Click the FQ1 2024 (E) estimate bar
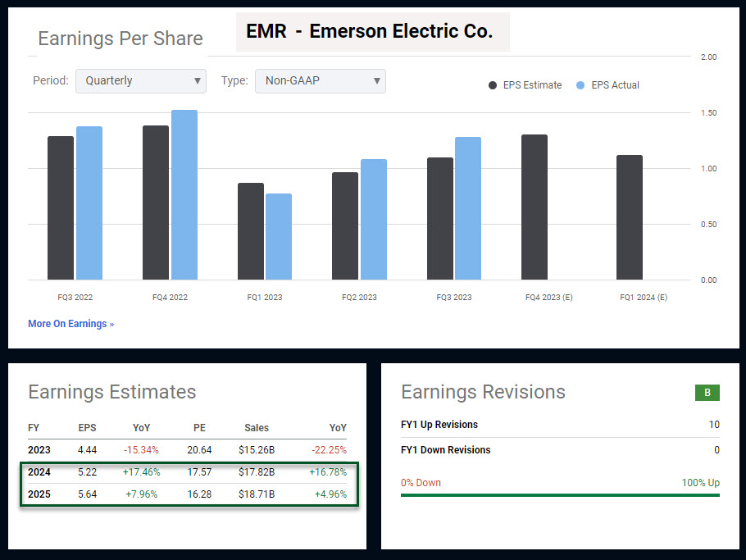 point(630,217)
